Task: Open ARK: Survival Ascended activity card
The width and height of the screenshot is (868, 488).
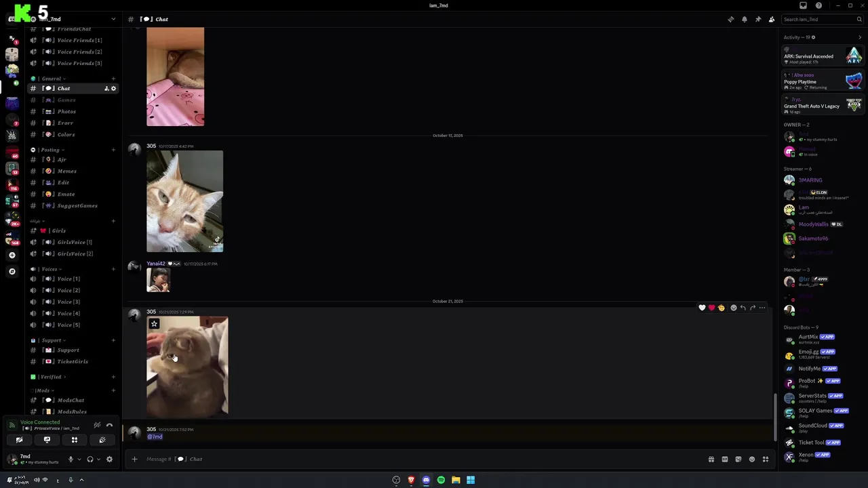Action: pyautogui.click(x=823, y=56)
